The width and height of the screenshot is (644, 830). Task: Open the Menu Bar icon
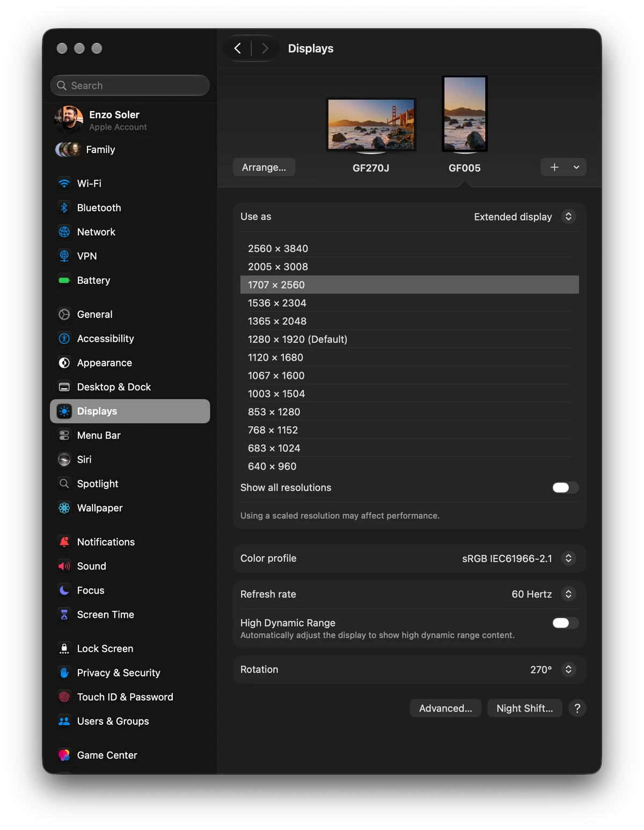[64, 435]
